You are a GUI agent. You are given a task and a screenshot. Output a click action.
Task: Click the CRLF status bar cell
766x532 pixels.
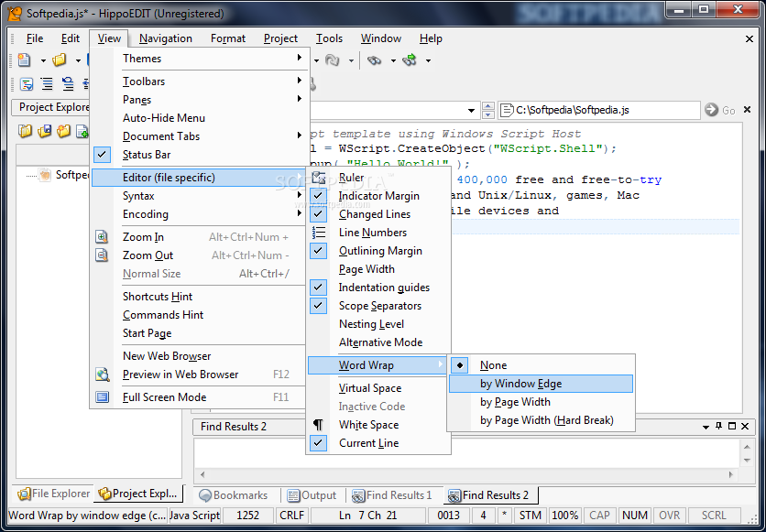292,516
